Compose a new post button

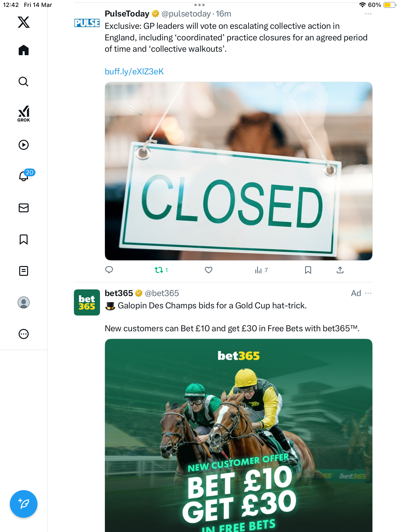24,504
